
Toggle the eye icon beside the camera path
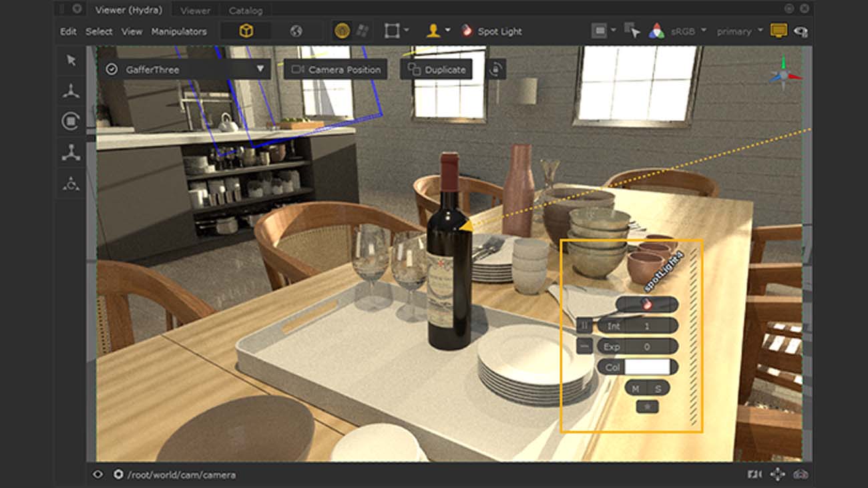98,475
